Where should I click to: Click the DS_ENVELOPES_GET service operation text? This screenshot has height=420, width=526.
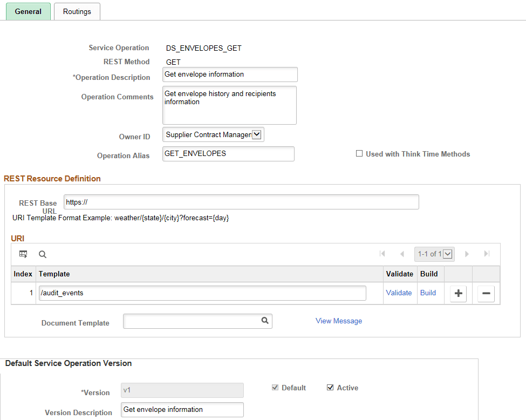click(x=203, y=49)
